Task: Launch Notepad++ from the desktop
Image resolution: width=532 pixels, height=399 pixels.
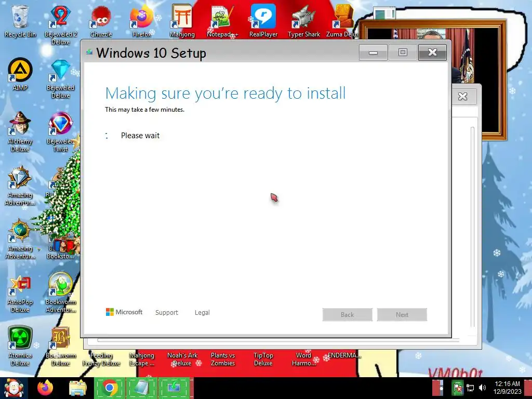Action: (222, 21)
